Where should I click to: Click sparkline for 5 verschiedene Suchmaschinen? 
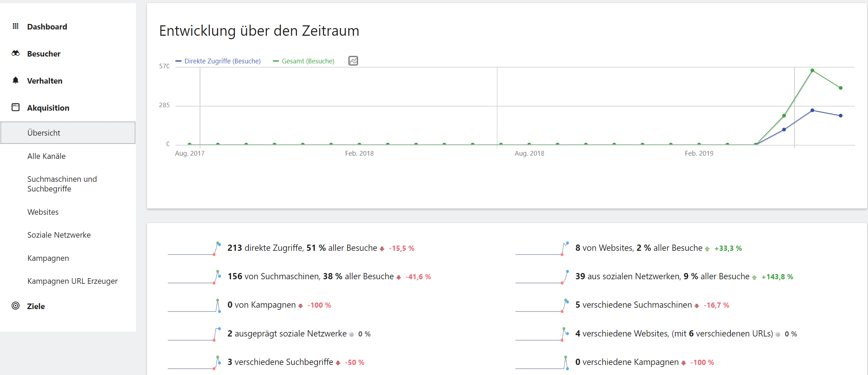click(x=542, y=305)
